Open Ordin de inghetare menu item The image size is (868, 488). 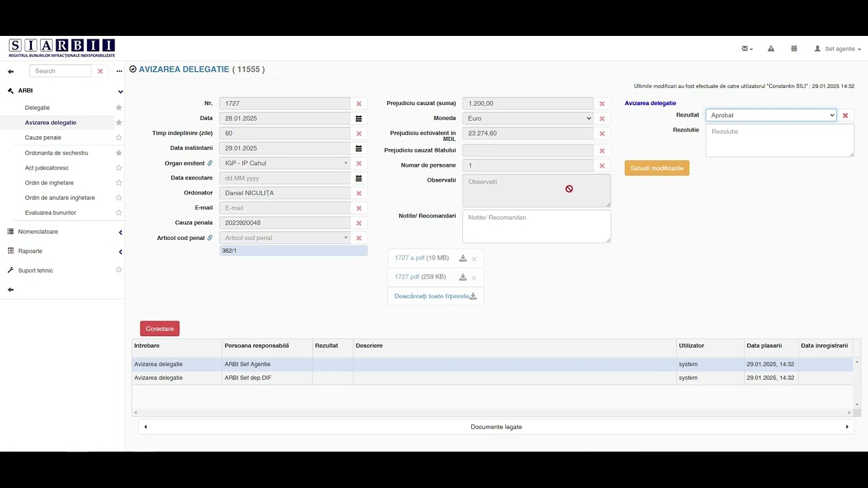click(50, 183)
